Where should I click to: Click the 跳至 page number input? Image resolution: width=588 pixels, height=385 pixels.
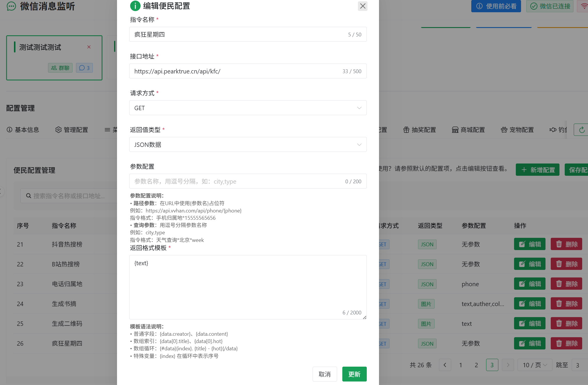[580, 365]
